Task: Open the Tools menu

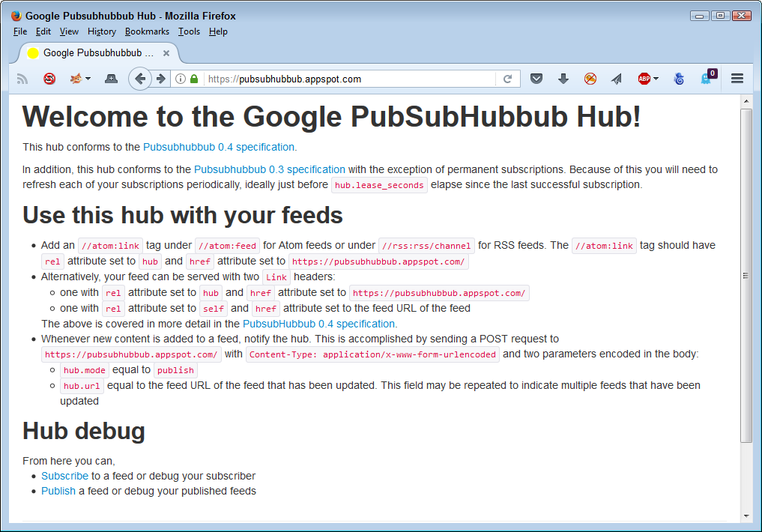Action: pyautogui.click(x=189, y=31)
